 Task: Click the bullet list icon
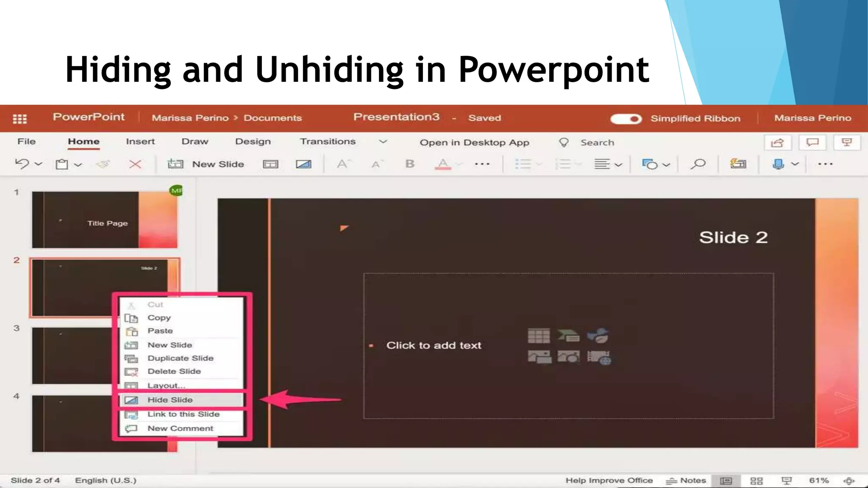tap(523, 164)
